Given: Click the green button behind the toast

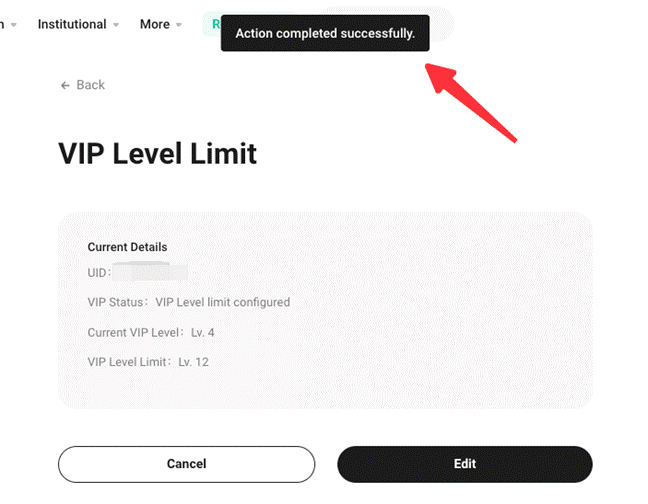Looking at the screenshot, I should coord(213,24).
